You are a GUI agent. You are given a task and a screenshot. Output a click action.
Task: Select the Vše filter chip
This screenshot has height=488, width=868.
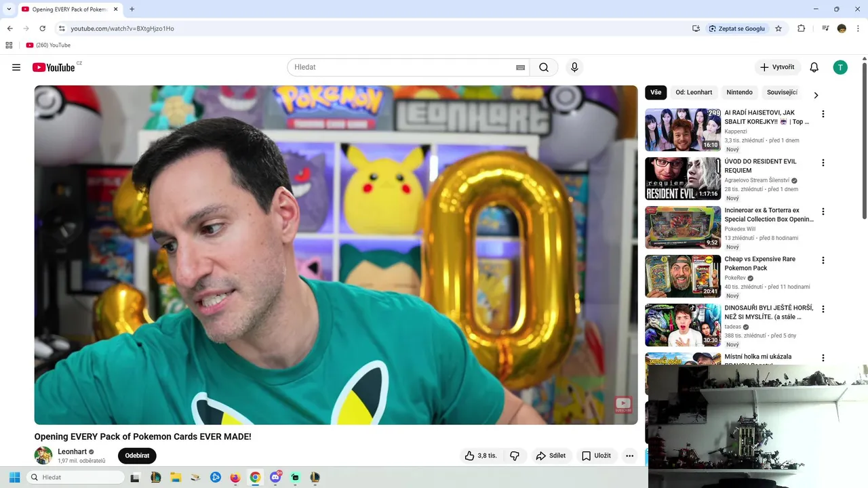pos(656,92)
